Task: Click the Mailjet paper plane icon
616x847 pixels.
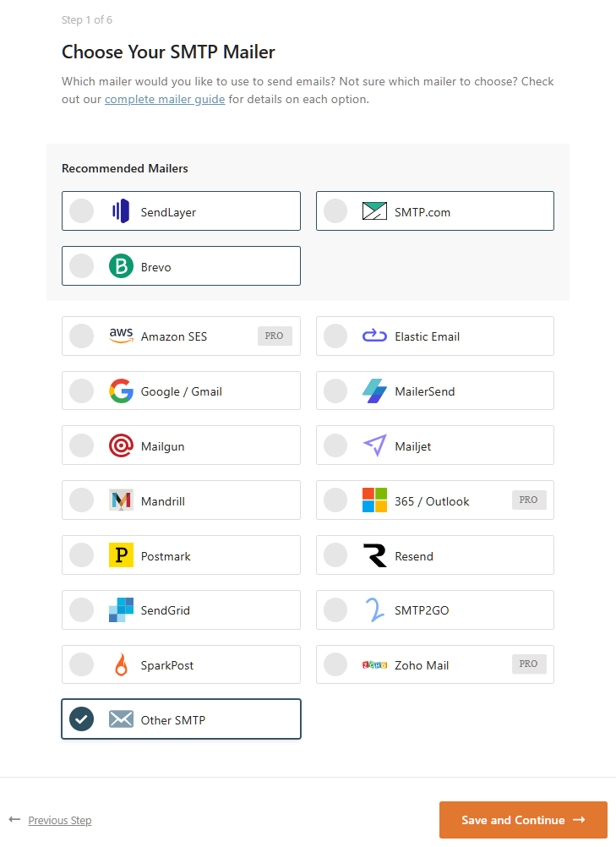Action: [x=374, y=446]
